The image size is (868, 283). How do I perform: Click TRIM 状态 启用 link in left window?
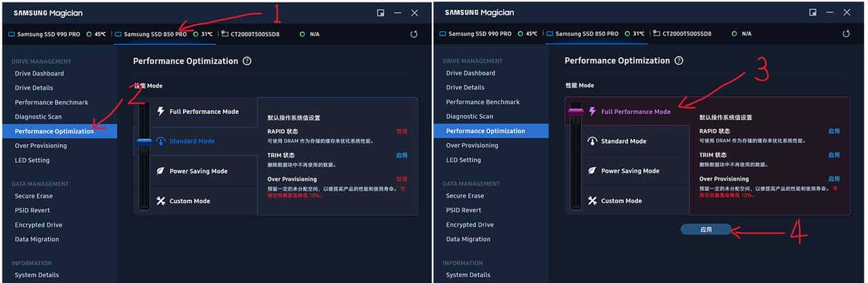(402, 155)
